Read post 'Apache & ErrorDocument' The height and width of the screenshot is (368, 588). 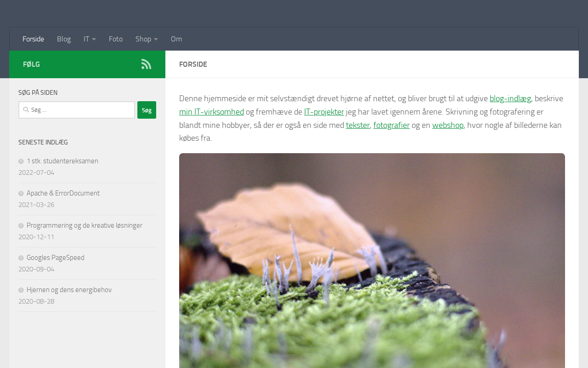63,193
